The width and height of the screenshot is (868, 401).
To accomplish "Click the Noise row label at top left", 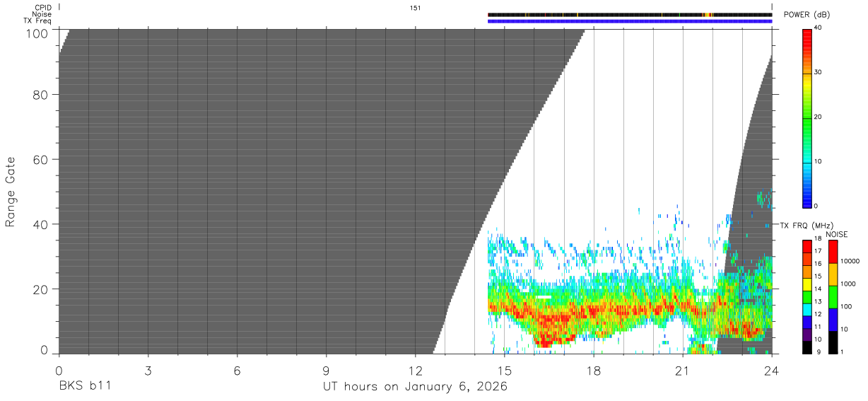I will tap(42, 14).
